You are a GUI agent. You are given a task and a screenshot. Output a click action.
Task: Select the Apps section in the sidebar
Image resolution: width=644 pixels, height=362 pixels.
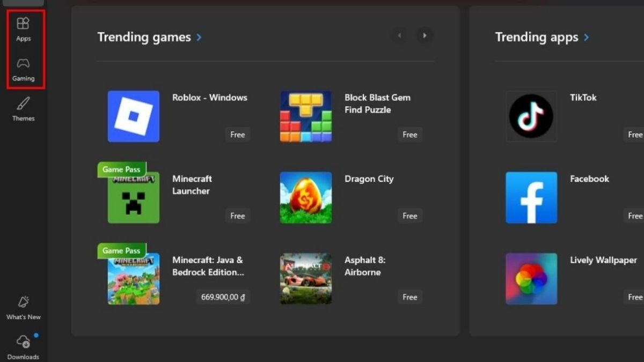23,28
